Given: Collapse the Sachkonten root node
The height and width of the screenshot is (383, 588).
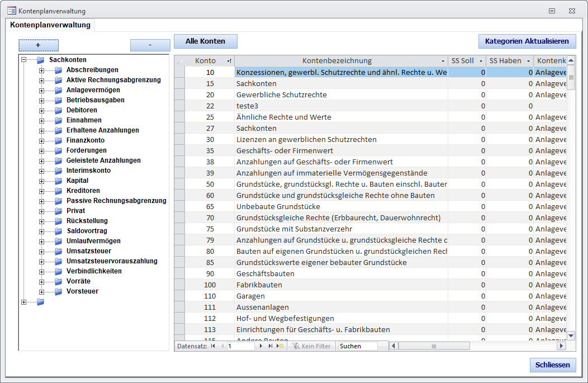Looking at the screenshot, I should click(23, 60).
